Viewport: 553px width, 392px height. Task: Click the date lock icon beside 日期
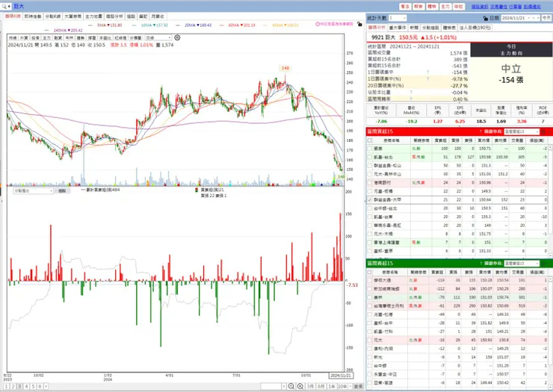coord(485,18)
